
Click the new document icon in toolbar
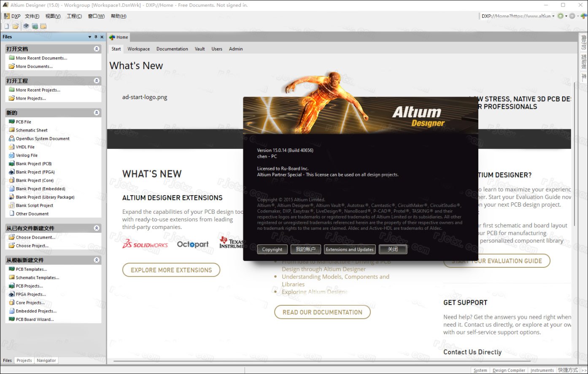click(x=7, y=26)
